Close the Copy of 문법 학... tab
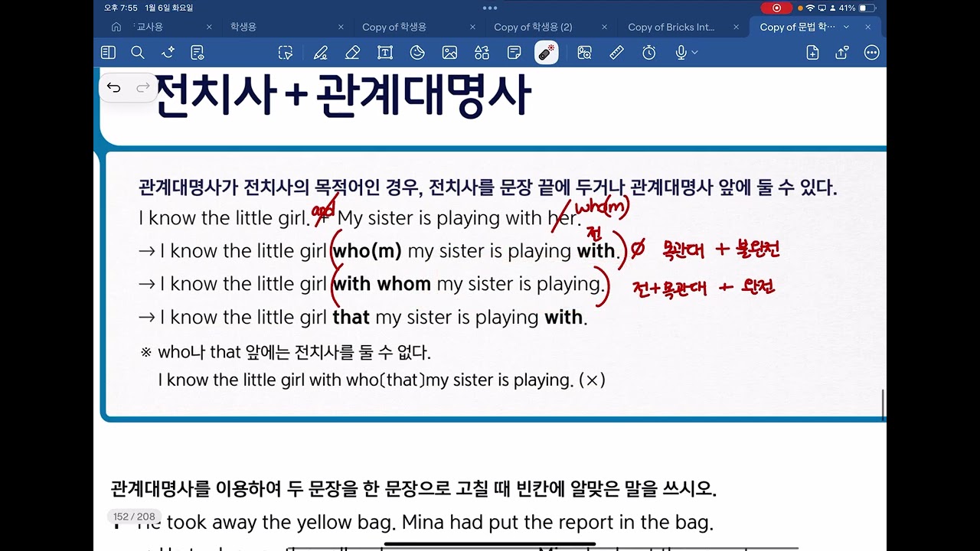 (867, 27)
